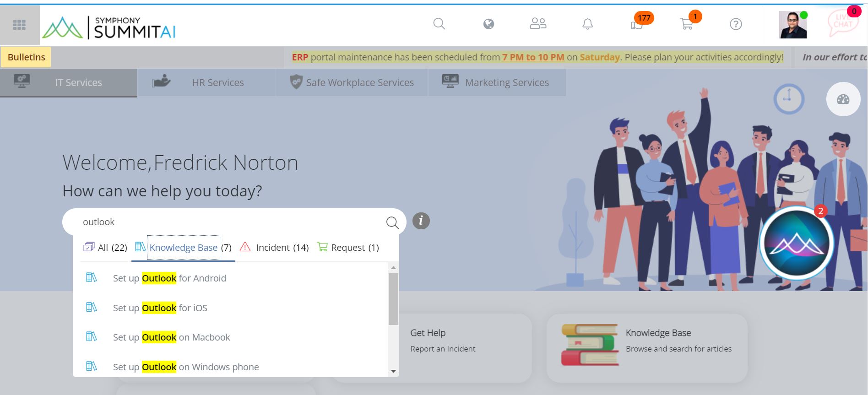Open the header search magnifier icon
The image size is (868, 395).
(439, 24)
